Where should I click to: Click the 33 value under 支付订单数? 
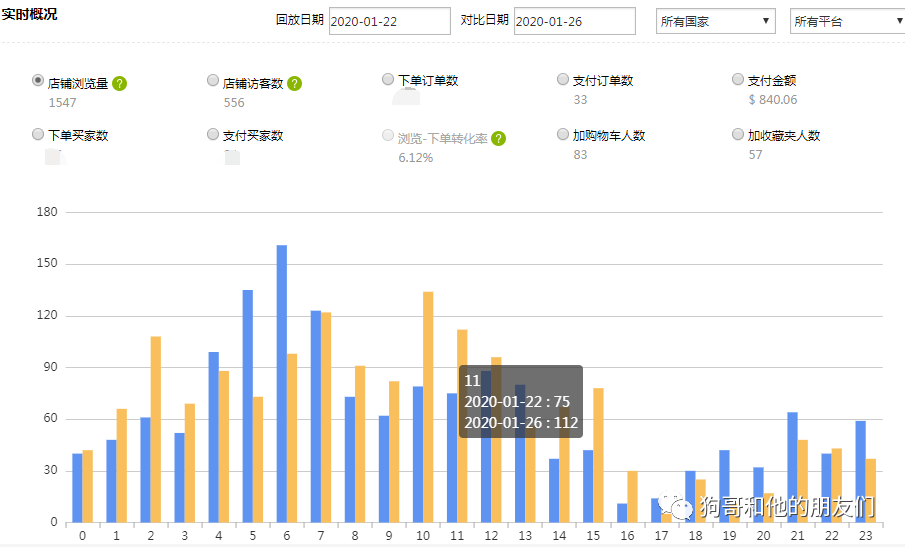pos(580,100)
